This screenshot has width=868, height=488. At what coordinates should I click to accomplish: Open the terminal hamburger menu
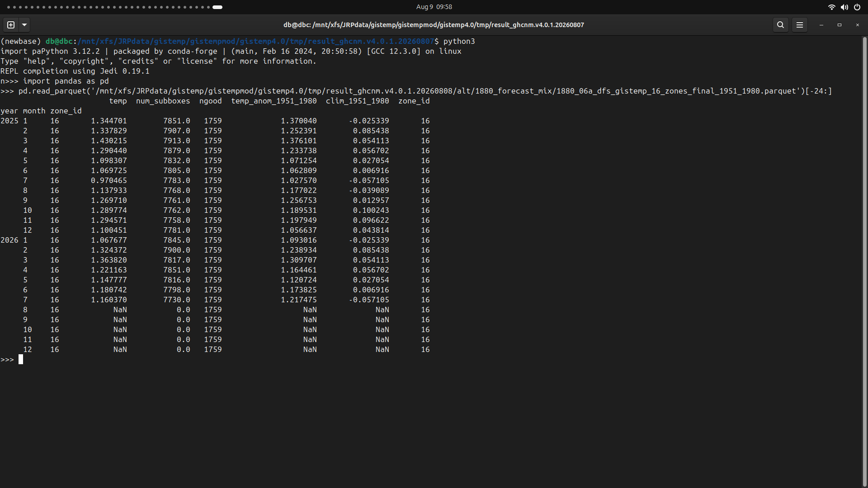coord(800,25)
